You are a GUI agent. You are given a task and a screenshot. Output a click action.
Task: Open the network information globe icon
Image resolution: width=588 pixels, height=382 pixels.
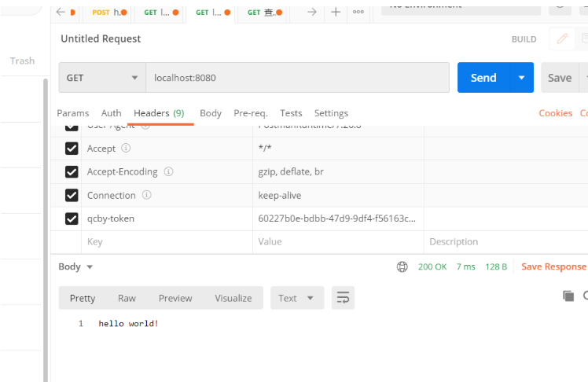point(402,266)
